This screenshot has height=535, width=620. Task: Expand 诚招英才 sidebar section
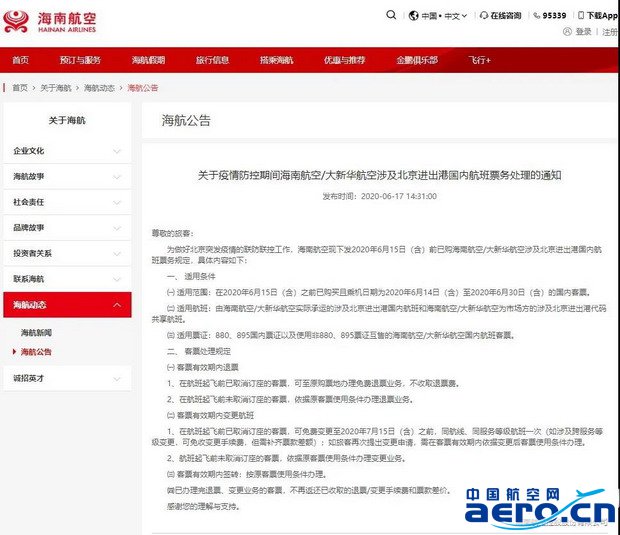pyautogui.click(x=67, y=378)
